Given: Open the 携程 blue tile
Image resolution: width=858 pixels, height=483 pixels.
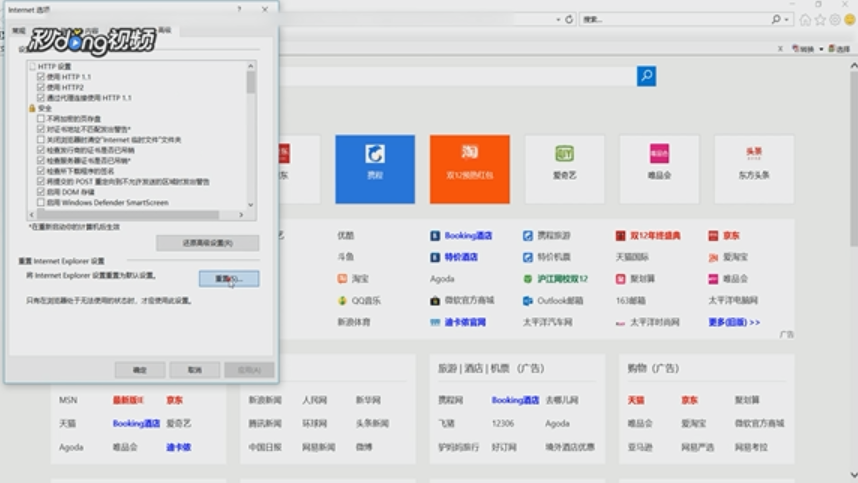Looking at the screenshot, I should (375, 169).
